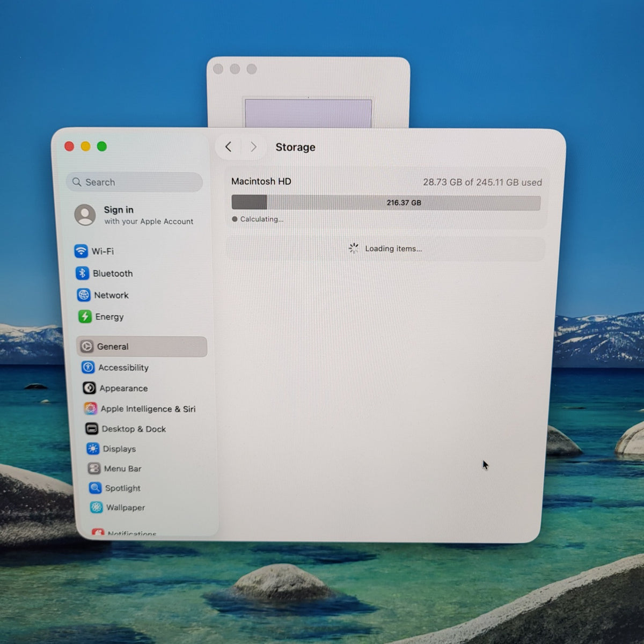Open Wallpaper label in sidebar
The width and height of the screenshot is (644, 644).
pyautogui.click(x=126, y=507)
